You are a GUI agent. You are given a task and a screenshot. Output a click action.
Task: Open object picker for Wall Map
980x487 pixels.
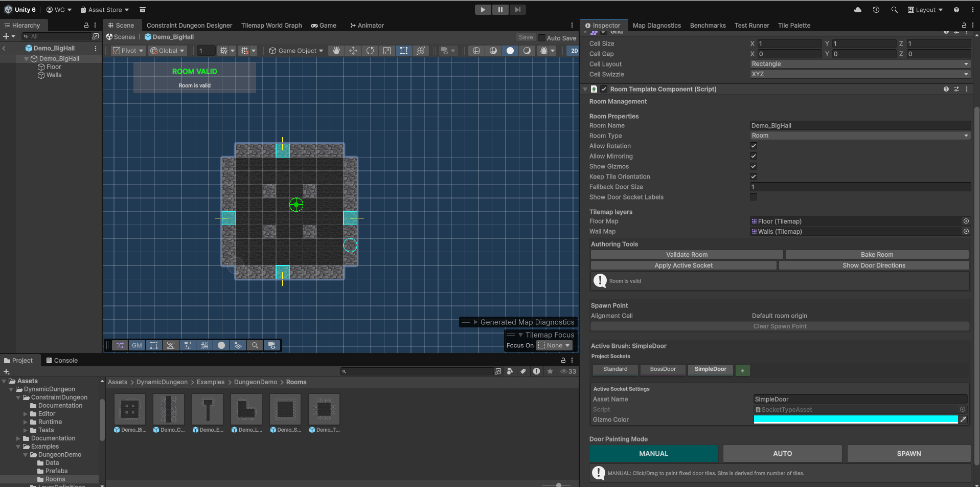click(966, 232)
